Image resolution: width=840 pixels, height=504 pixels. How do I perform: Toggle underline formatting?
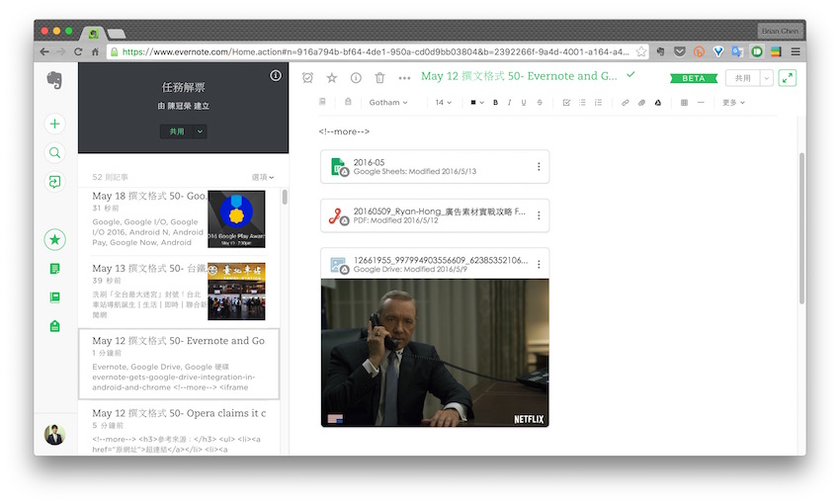pyautogui.click(x=524, y=103)
